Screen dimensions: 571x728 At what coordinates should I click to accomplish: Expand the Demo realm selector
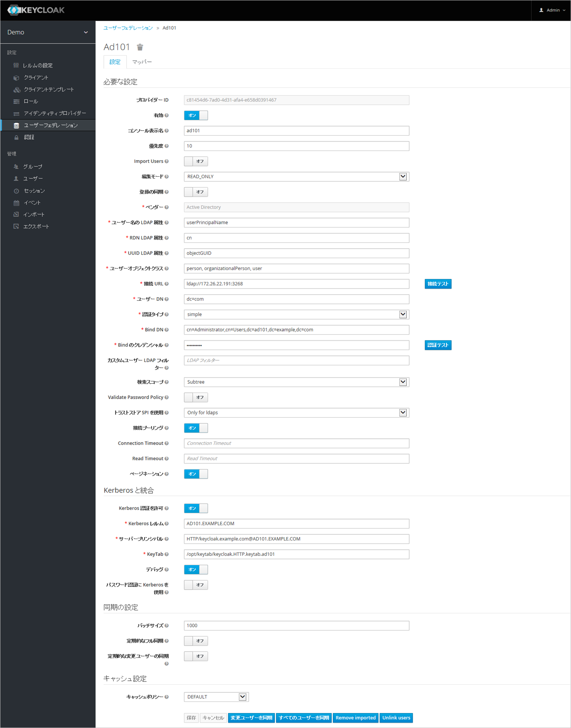[x=48, y=32]
